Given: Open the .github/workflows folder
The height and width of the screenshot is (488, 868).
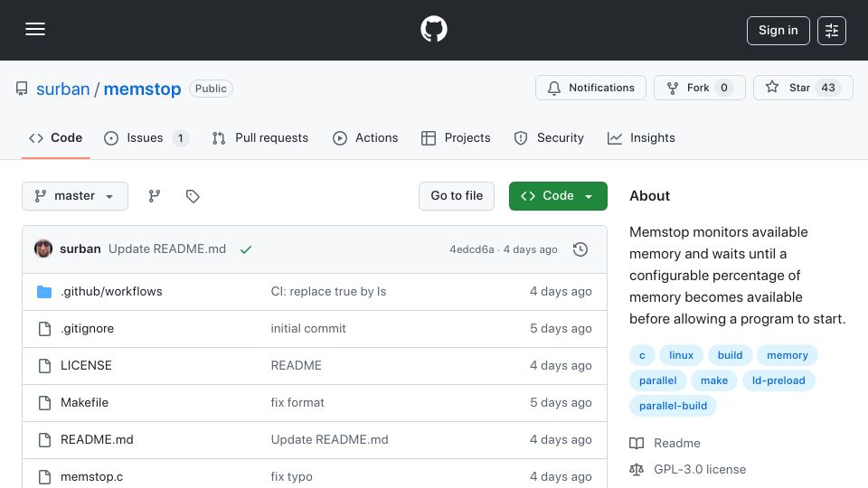Looking at the screenshot, I should [x=111, y=292].
